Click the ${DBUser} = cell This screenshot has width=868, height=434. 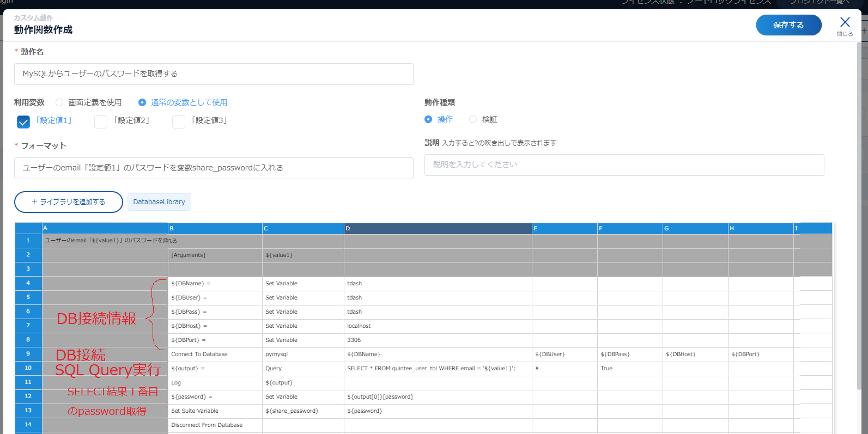[x=215, y=298]
